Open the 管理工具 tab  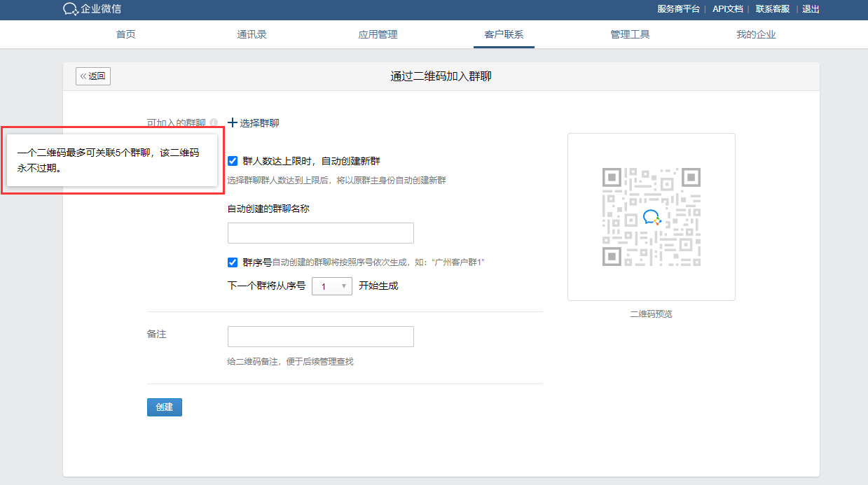pos(630,34)
